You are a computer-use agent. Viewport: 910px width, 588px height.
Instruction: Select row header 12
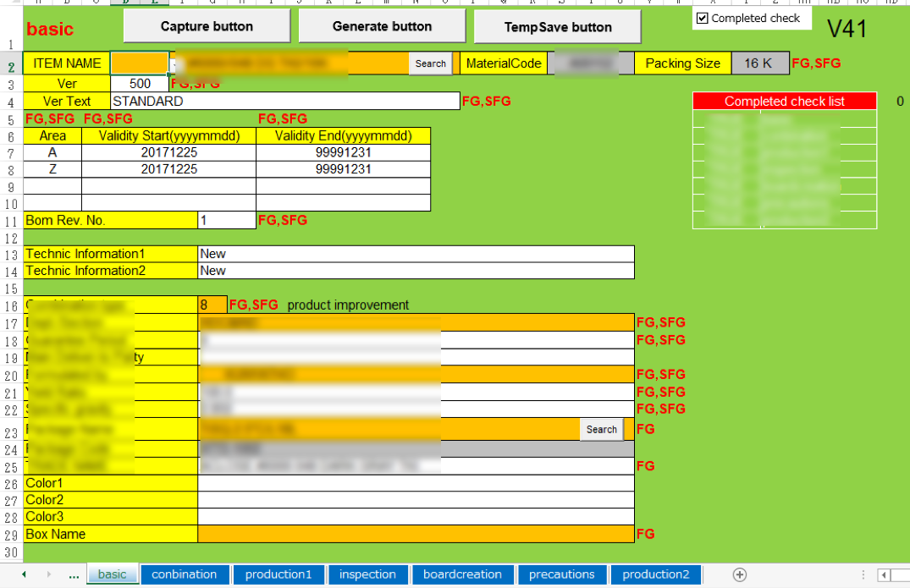(11, 239)
